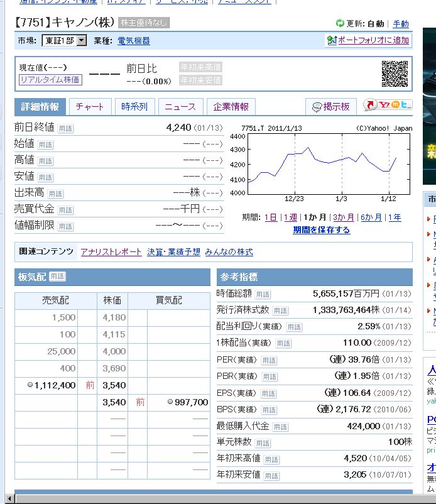The image size is (436, 504).
Task: Open the 企業情報 tab
Action: tap(231, 107)
